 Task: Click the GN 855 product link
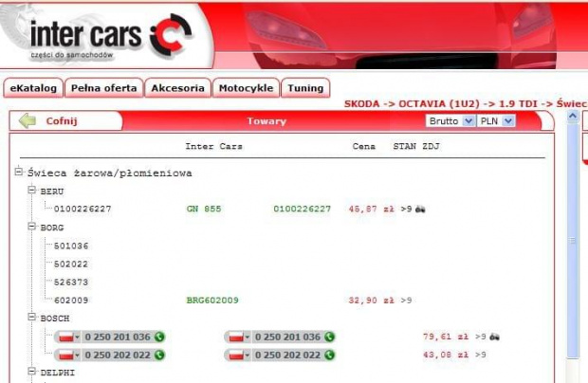204,209
